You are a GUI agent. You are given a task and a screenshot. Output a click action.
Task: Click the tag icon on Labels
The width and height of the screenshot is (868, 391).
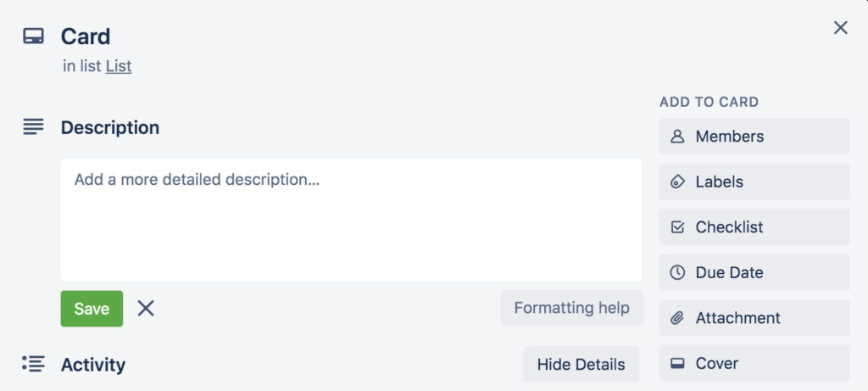tap(677, 182)
